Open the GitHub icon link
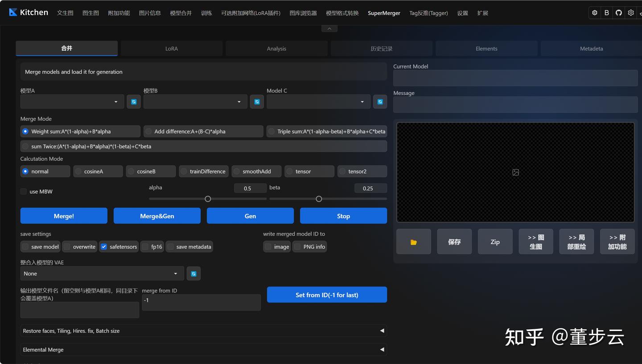The image size is (642, 364). pos(618,13)
